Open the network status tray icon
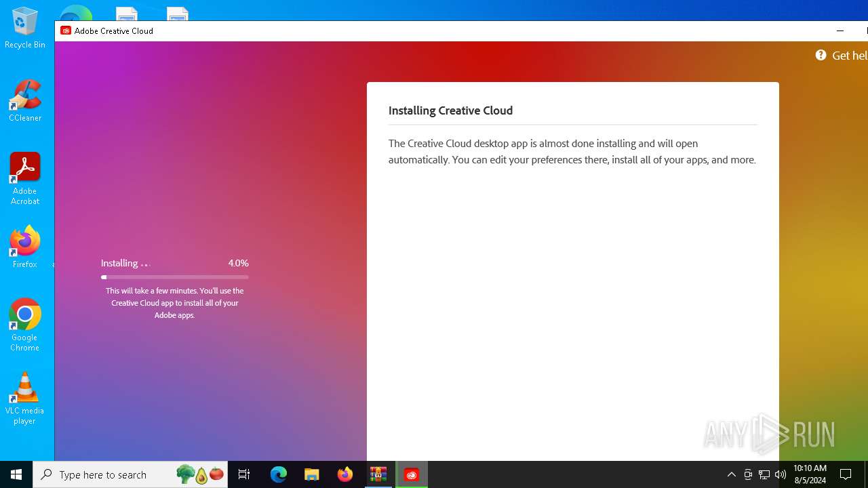This screenshot has height=488, width=868. pyautogui.click(x=764, y=474)
